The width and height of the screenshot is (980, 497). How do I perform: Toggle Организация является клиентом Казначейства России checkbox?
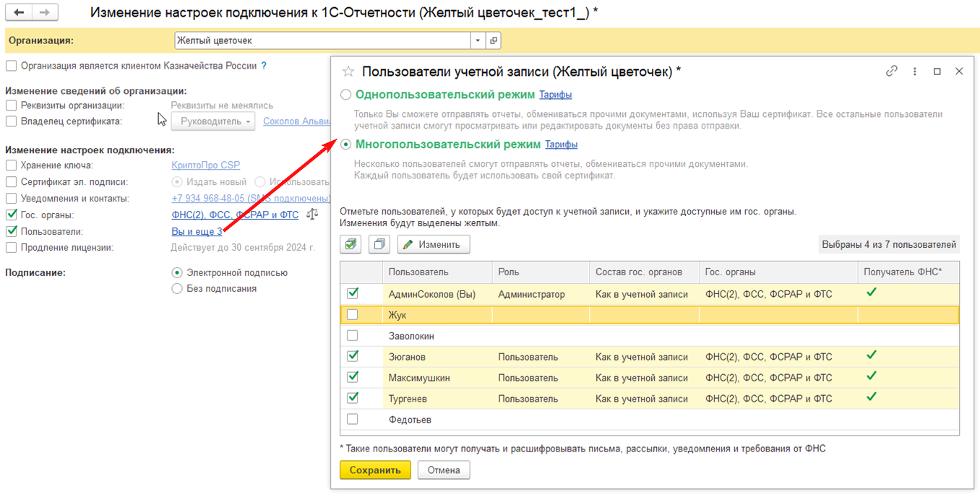point(12,66)
